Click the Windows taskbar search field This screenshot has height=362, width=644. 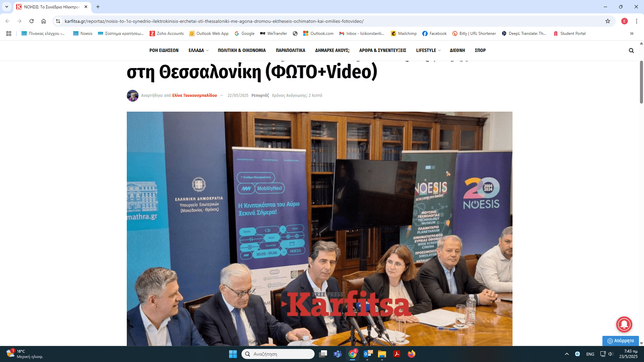click(x=278, y=354)
